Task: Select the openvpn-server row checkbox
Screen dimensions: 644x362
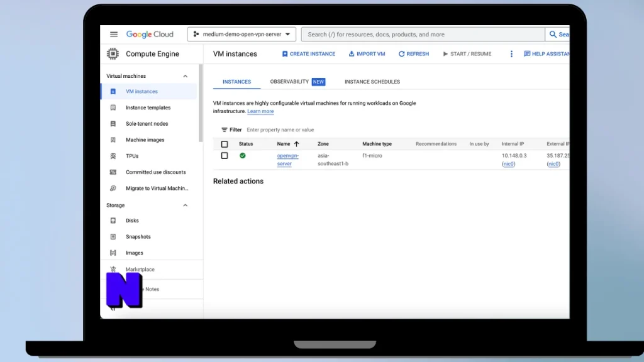Action: 225,156
